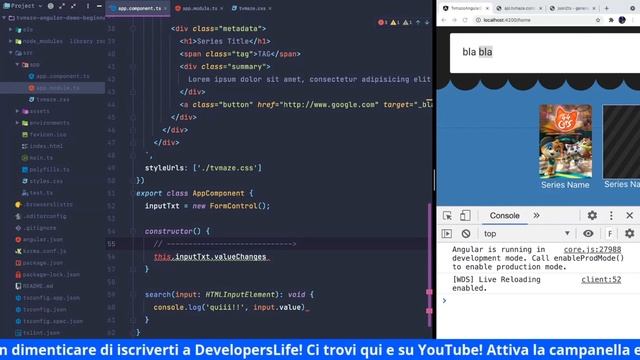Switch to first Chrome tab with Angular icon
The image size is (640, 360).
point(465,8)
